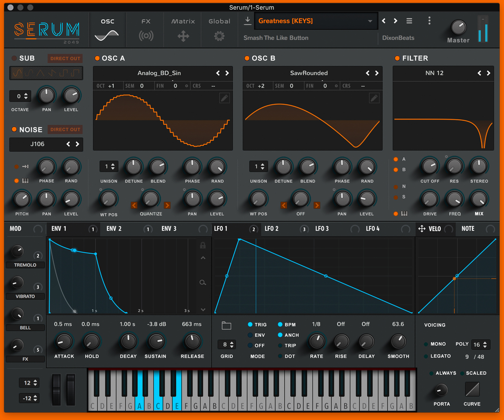Click NOISE DIRECT OUT button
Image resolution: width=504 pixels, height=420 pixels.
tap(65, 129)
